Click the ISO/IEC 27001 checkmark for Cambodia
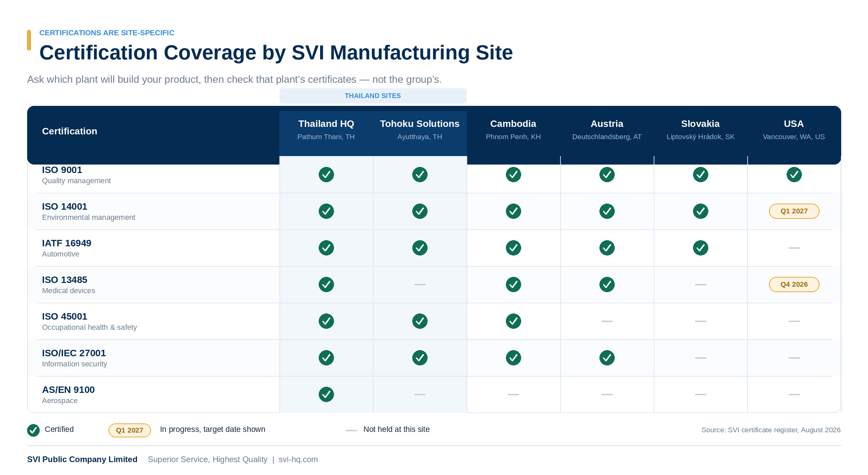The height and width of the screenshot is (475, 868). pyautogui.click(x=513, y=358)
